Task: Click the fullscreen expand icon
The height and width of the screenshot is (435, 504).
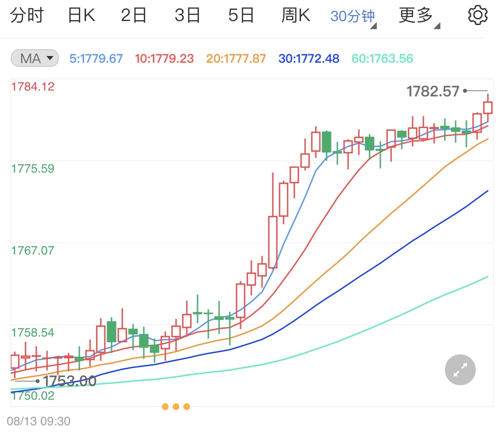Action: pyautogui.click(x=460, y=370)
